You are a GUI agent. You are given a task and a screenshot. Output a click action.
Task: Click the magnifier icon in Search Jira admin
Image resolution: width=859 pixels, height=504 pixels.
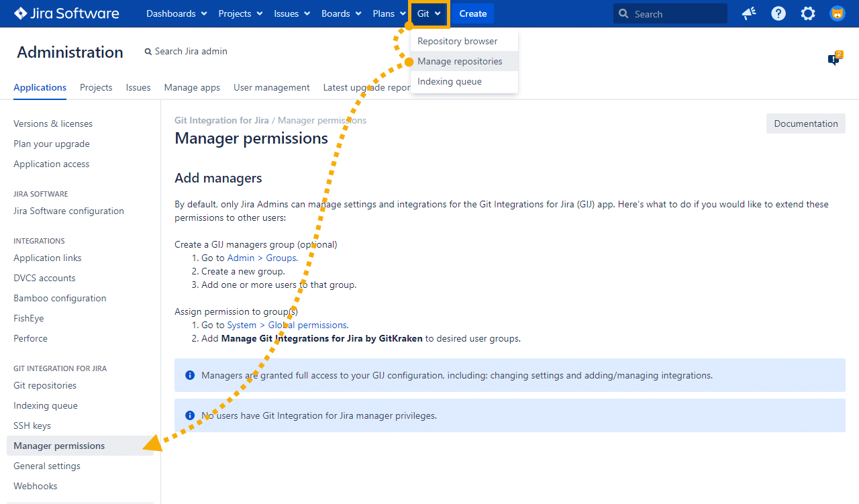pyautogui.click(x=148, y=52)
